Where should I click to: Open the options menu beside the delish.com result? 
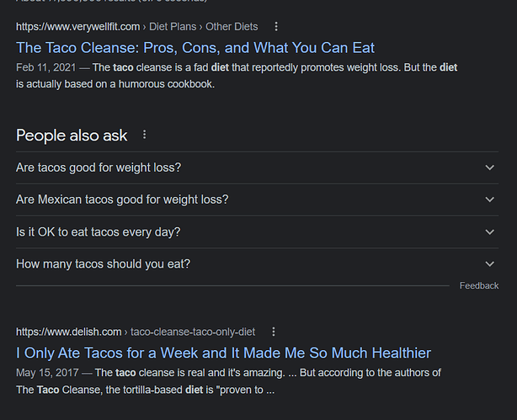tap(274, 332)
